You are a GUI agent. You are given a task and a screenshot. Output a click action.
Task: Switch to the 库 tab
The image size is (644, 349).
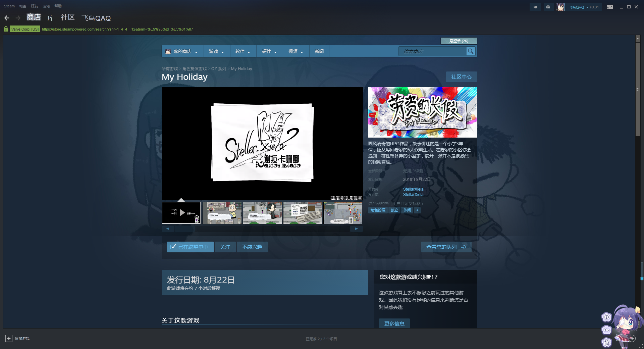tap(51, 18)
